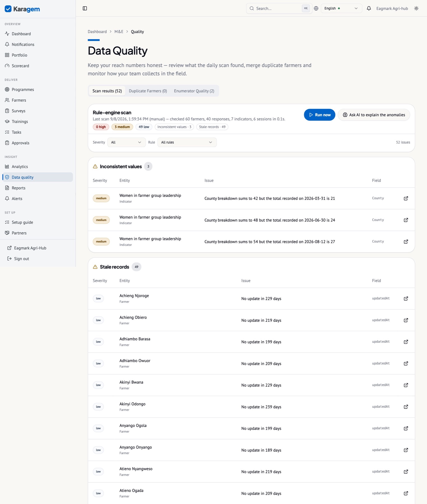Open the notifications bell in the top bar
The height and width of the screenshot is (504, 427).
pos(369,8)
